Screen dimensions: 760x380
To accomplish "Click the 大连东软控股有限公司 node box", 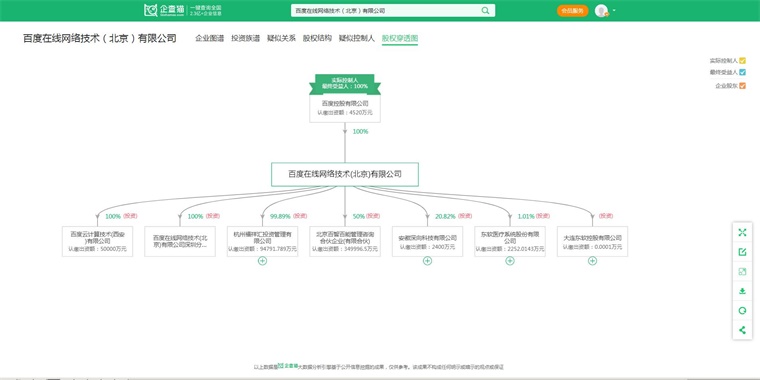I will [x=592, y=241].
